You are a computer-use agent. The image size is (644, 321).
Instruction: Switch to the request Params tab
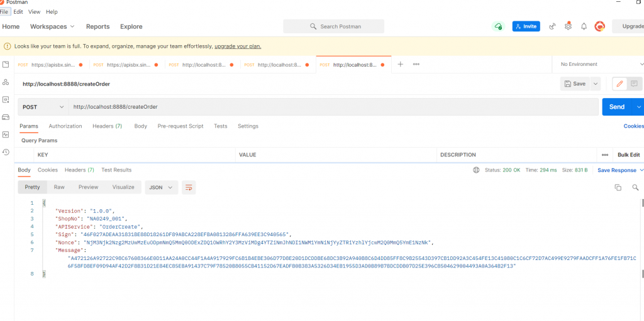(29, 126)
